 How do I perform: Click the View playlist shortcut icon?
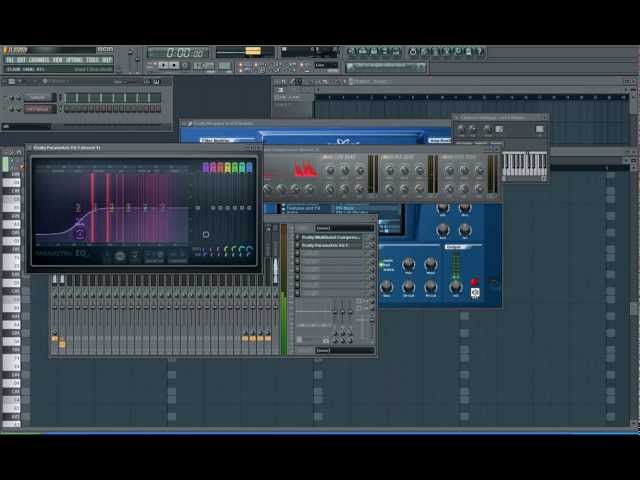(351, 52)
